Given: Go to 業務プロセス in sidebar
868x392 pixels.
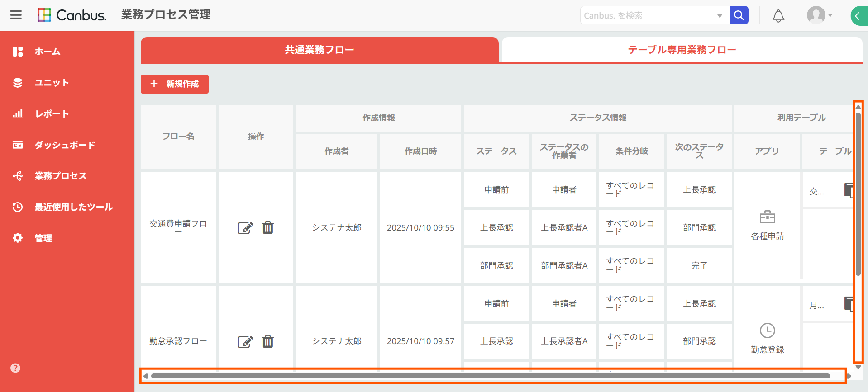Looking at the screenshot, I should [61, 176].
